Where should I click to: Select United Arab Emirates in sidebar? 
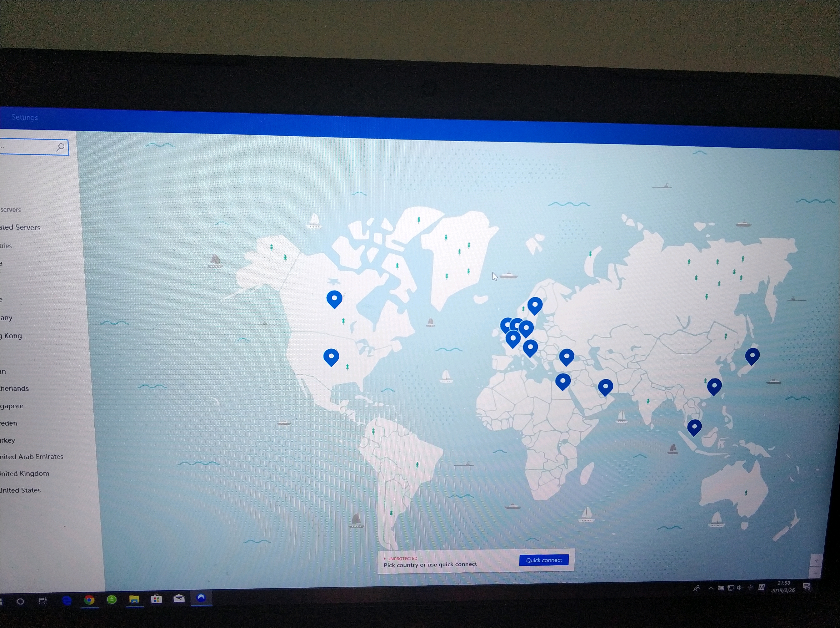32,456
